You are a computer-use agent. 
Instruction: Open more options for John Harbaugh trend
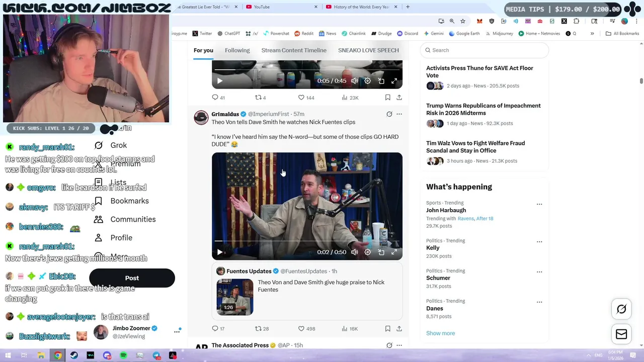tap(539, 204)
